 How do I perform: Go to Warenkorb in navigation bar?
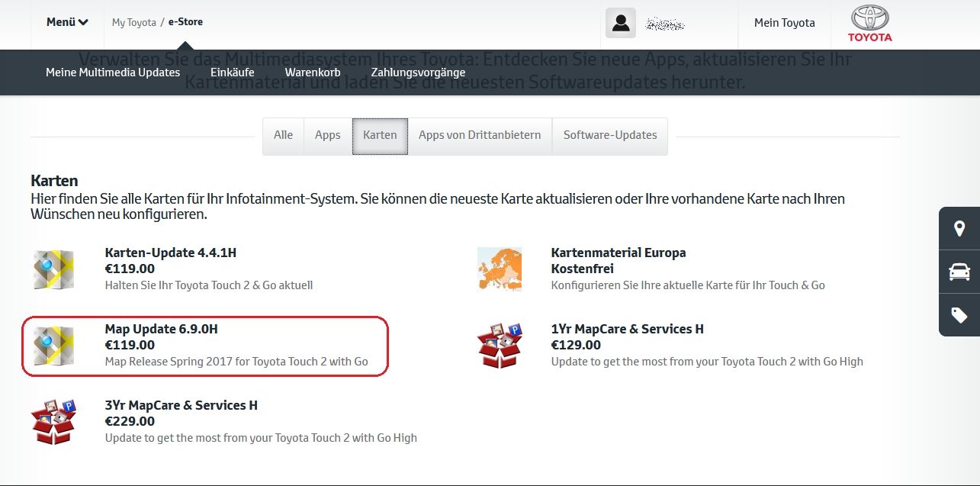click(x=313, y=72)
